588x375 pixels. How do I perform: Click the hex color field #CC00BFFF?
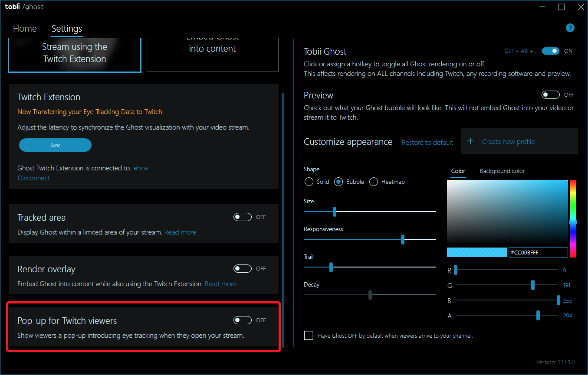[x=538, y=252]
